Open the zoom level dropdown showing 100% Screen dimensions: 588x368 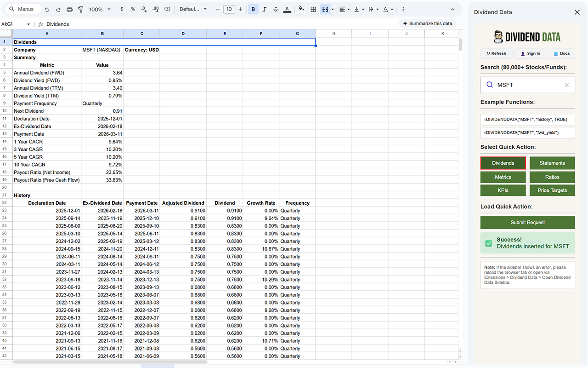[x=100, y=9]
